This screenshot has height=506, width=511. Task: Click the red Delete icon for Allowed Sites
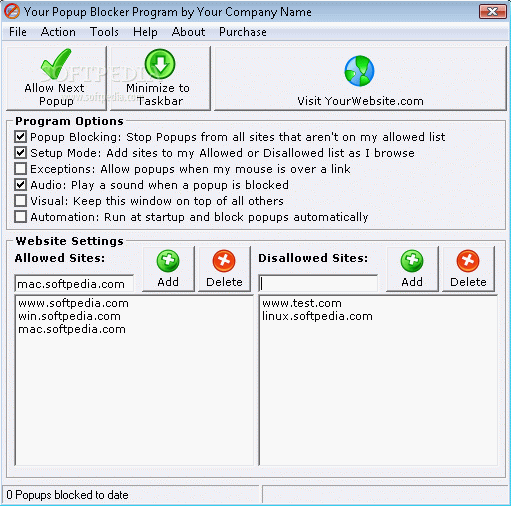pos(224,261)
